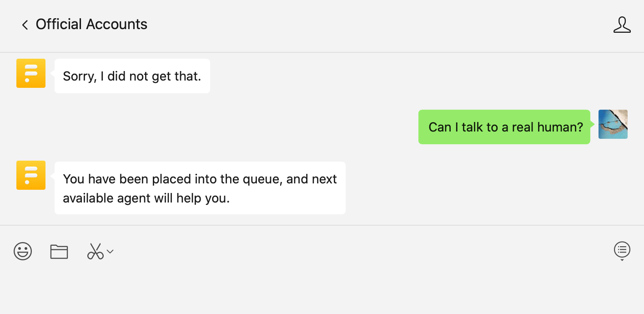
Task: Click the yellow bot avatar beside the queue message
Action: pos(31,175)
